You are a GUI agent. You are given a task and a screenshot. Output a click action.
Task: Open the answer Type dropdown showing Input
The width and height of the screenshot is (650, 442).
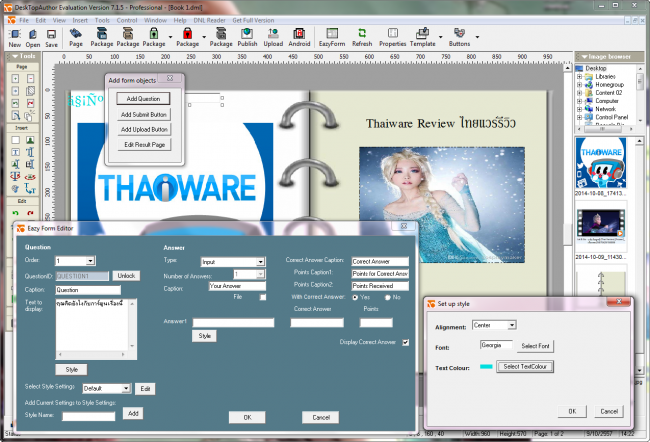260,262
